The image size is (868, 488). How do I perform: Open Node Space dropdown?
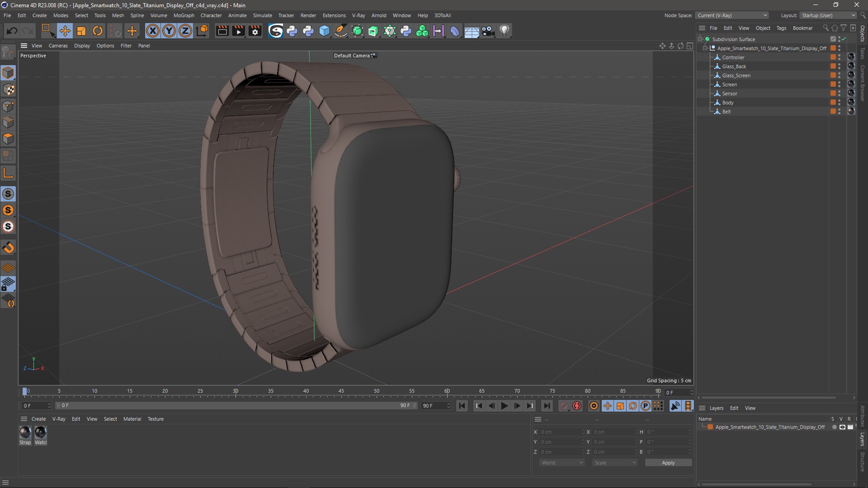(732, 15)
